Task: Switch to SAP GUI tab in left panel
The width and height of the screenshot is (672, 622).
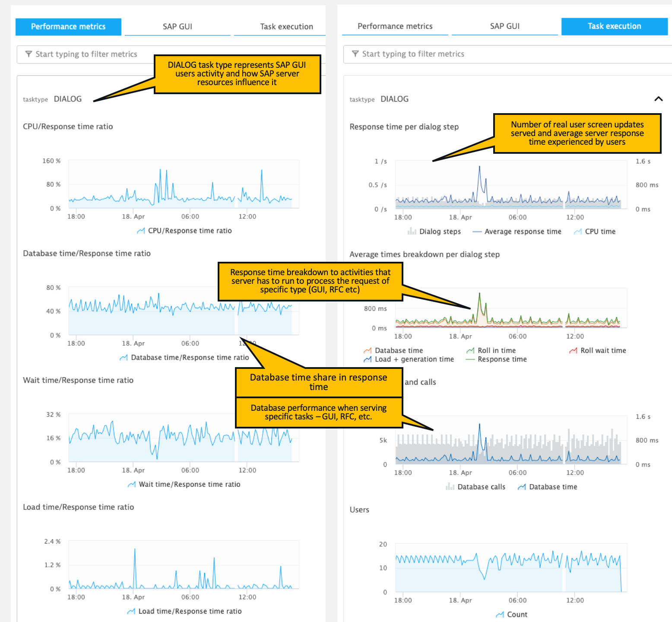Action: (x=178, y=27)
